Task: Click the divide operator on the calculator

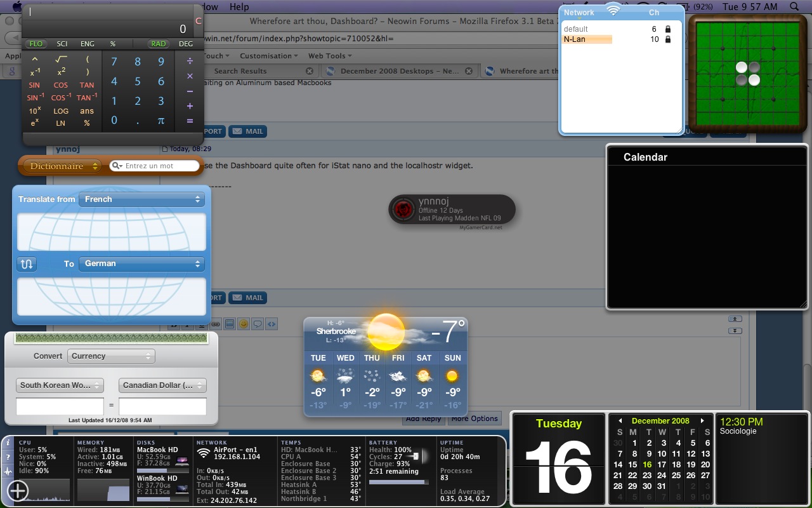Action: pyautogui.click(x=190, y=62)
